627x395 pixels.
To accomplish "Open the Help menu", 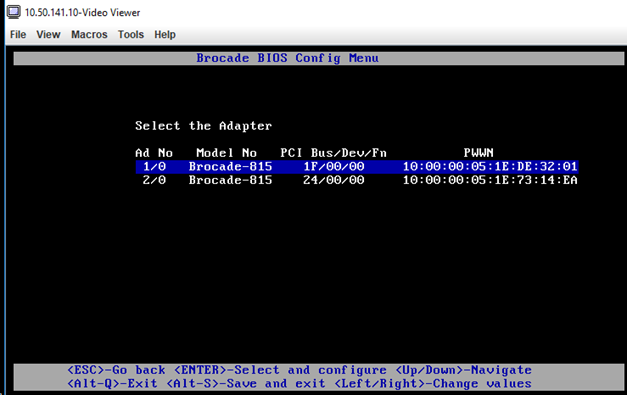I will 165,35.
